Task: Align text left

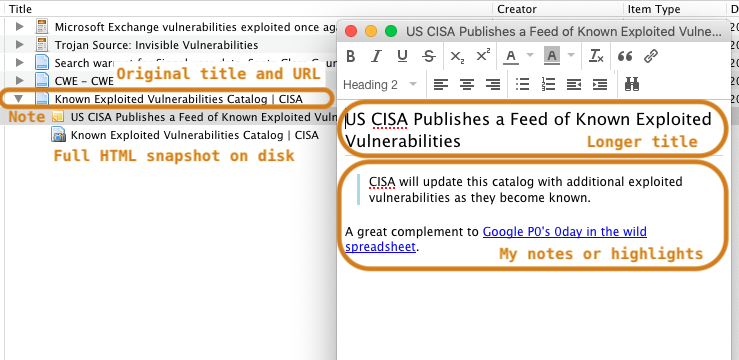Action: click(441, 84)
